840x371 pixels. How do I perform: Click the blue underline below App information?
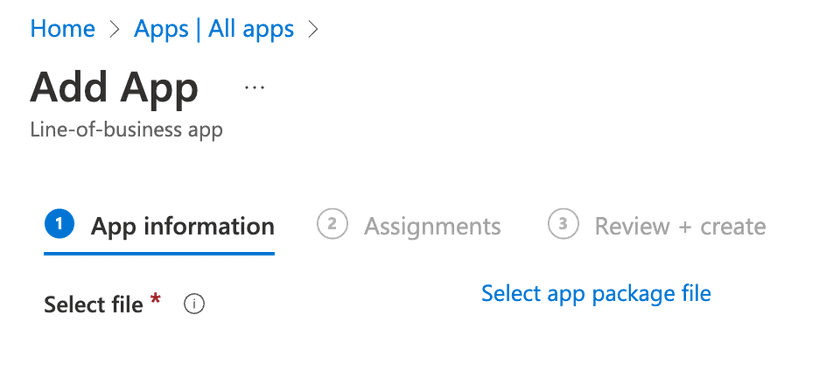159,253
